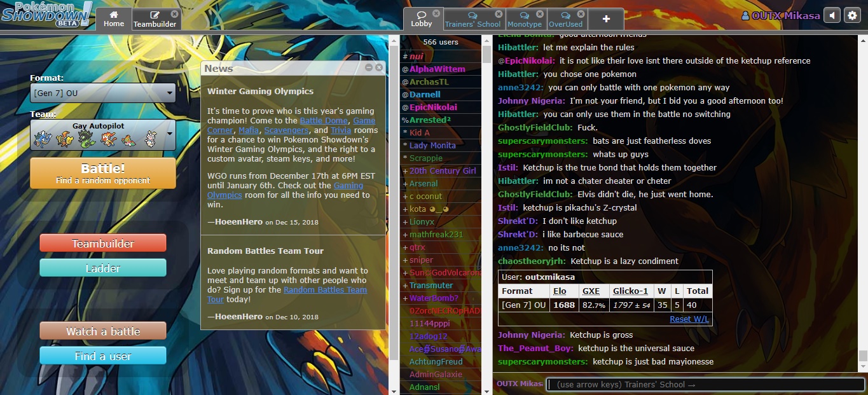
Task: Click the plus icon to join a room
Action: coord(606,19)
